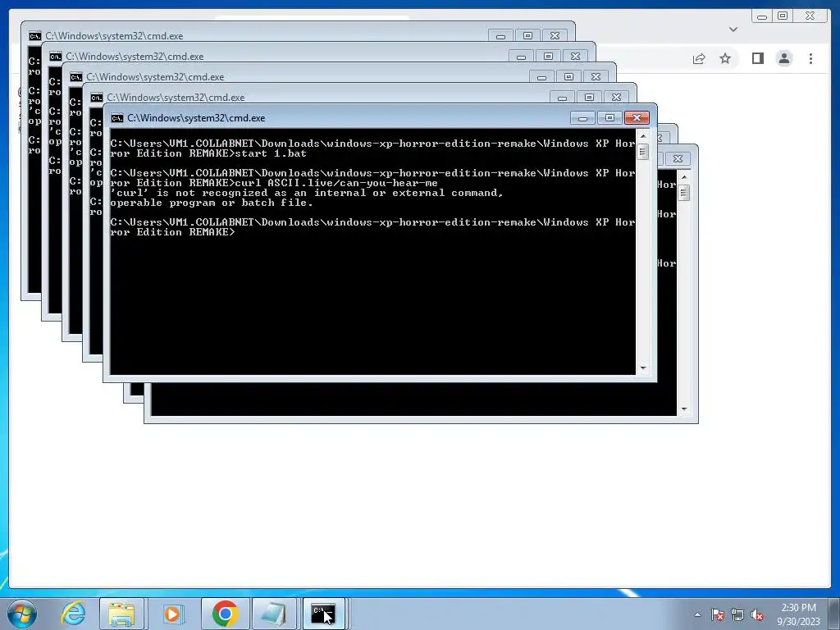Click the cmd.exe group in taskbar
The height and width of the screenshot is (630, 840).
click(323, 614)
